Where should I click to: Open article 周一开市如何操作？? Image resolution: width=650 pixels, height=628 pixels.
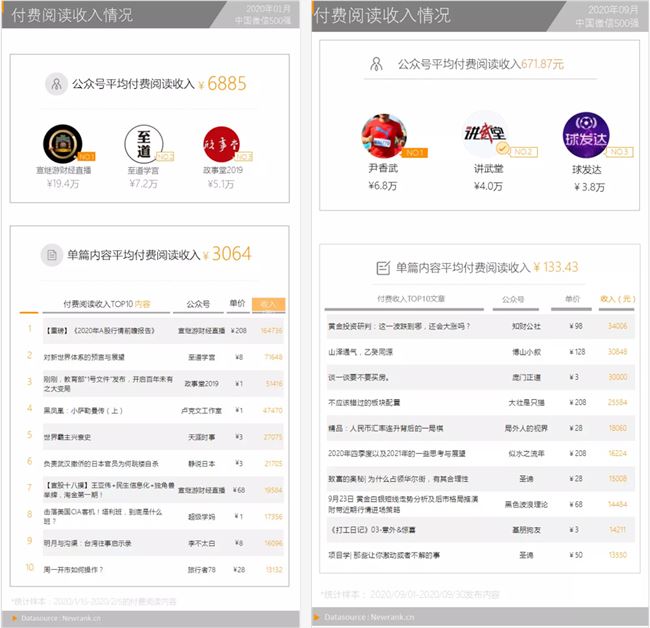pos(73,570)
